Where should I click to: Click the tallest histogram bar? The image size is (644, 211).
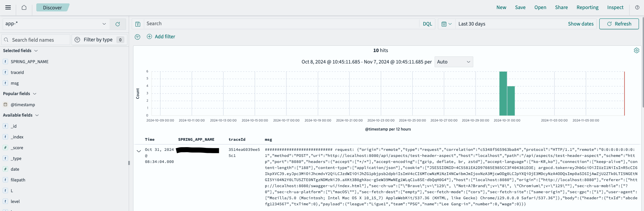click(503, 94)
